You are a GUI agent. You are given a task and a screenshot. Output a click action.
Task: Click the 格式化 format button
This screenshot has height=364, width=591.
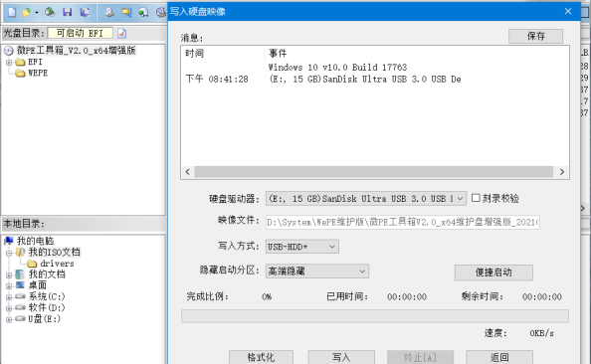(261, 357)
